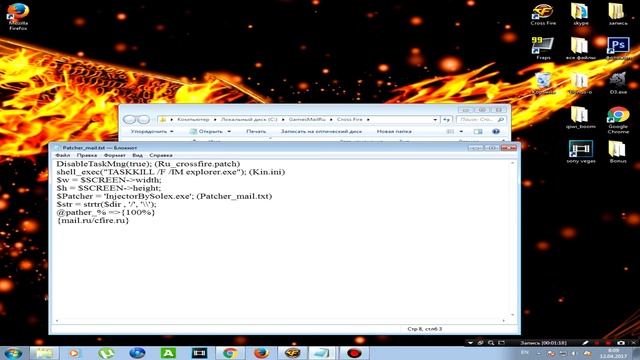Click the text @pather_% =>{100%}
The height and width of the screenshot is (360, 640).
pyautogui.click(x=106, y=212)
